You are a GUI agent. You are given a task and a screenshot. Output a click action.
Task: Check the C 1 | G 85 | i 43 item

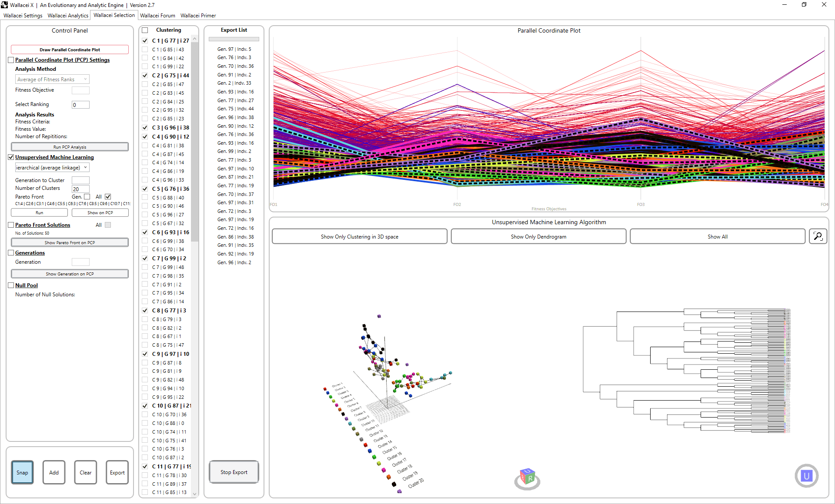click(x=145, y=50)
